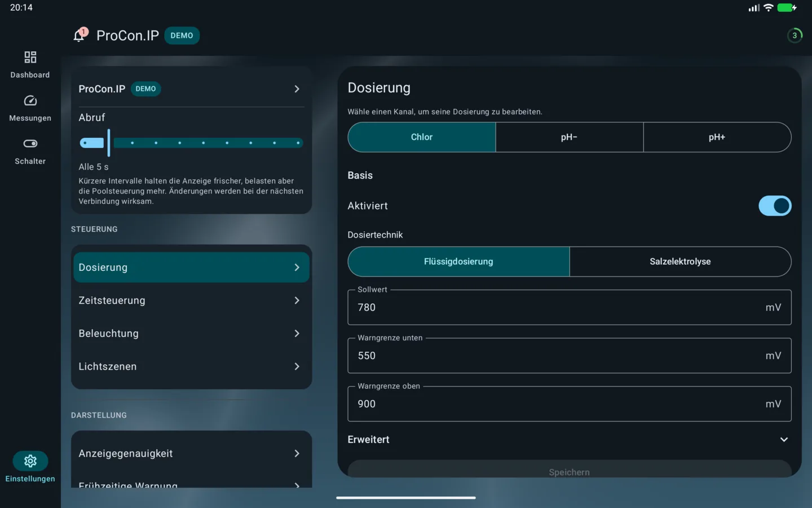812x508 pixels.
Task: Tap the Wi-Fi icon in status bar
Action: pyautogui.click(x=768, y=8)
